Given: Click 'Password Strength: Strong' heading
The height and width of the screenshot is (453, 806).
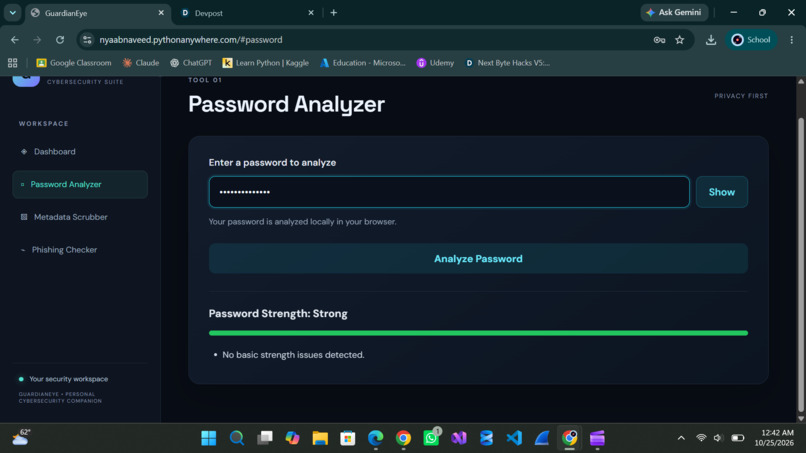Looking at the screenshot, I should coord(278,314).
